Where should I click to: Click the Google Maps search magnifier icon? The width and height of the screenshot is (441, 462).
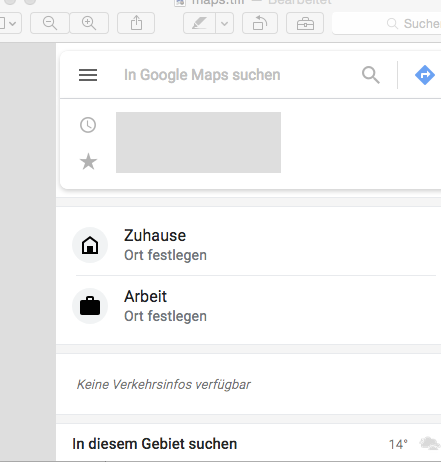[x=371, y=75]
